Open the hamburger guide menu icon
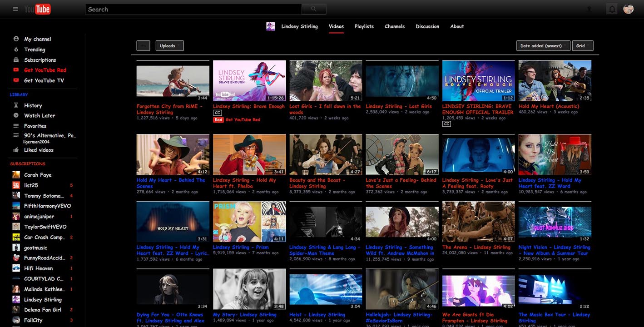Screen dimensions: 644x327 [x=15, y=9]
